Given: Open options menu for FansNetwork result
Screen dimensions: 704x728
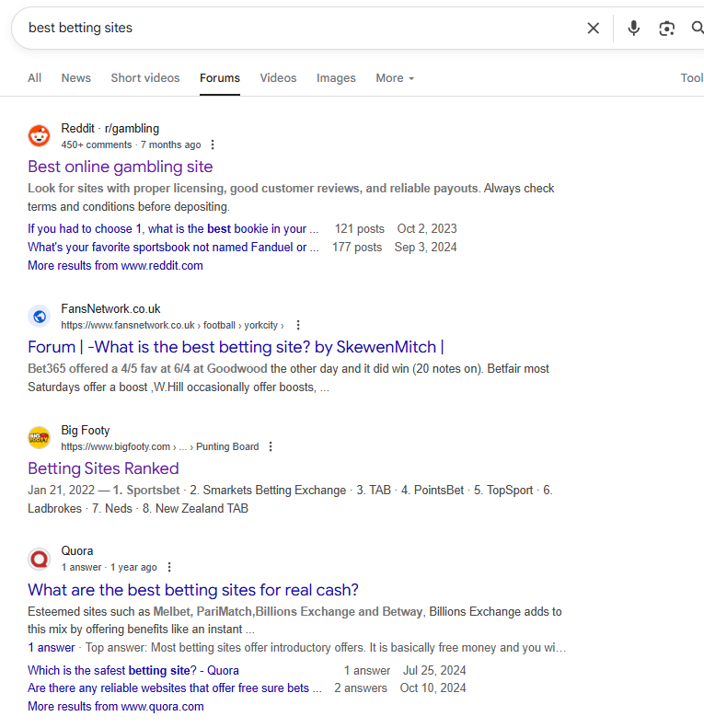Looking at the screenshot, I should tap(297, 325).
